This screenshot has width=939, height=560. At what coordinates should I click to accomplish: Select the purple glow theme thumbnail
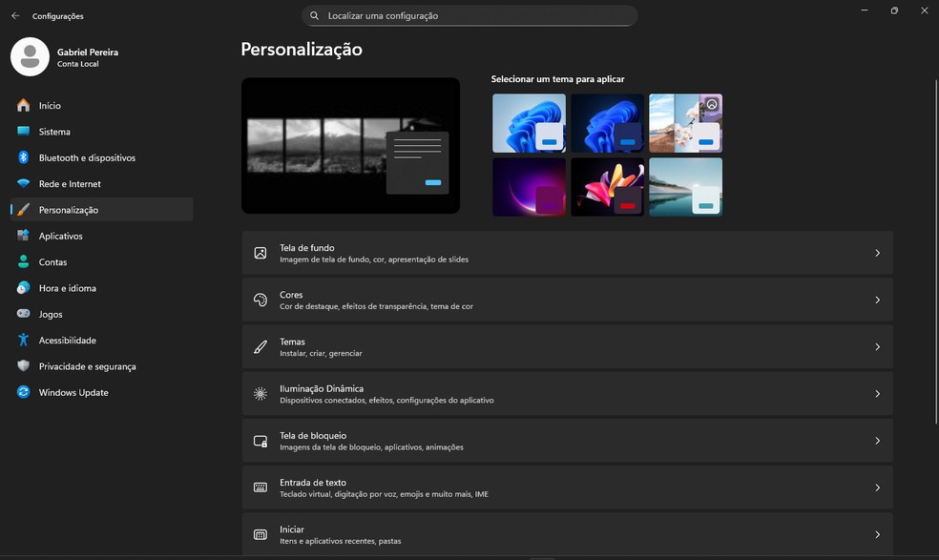click(x=529, y=186)
